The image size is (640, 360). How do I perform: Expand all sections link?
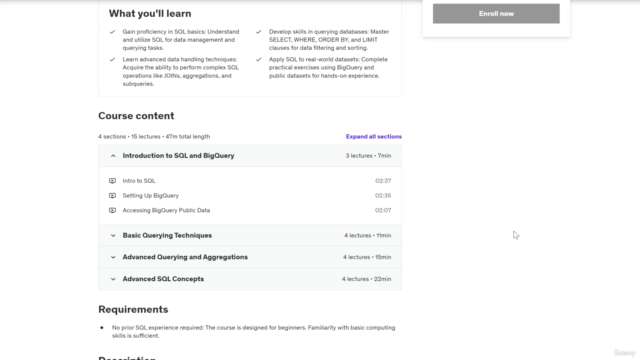tap(373, 137)
